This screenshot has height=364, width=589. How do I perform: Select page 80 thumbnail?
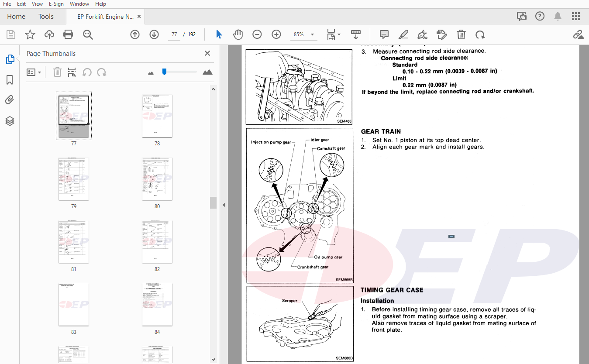click(157, 179)
